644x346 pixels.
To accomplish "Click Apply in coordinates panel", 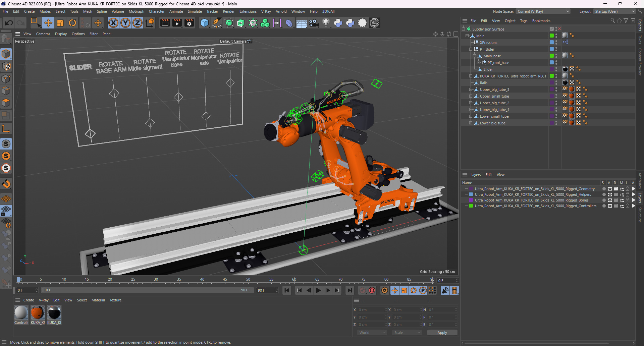I will click(442, 333).
